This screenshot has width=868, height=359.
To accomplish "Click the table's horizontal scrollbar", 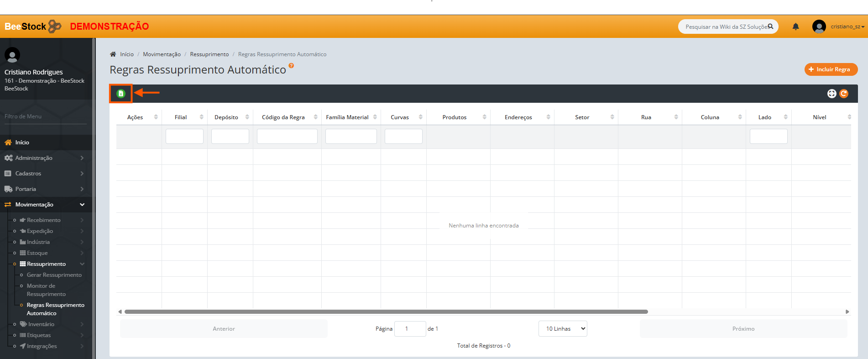I will (386, 312).
